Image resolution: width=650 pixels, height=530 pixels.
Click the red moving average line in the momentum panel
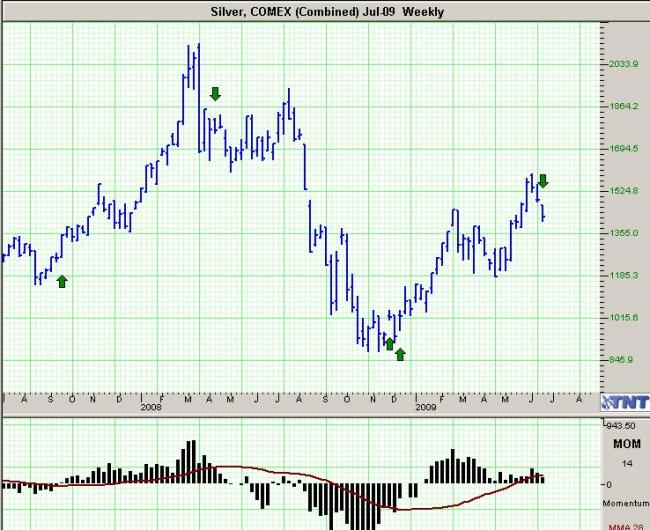coord(290,473)
